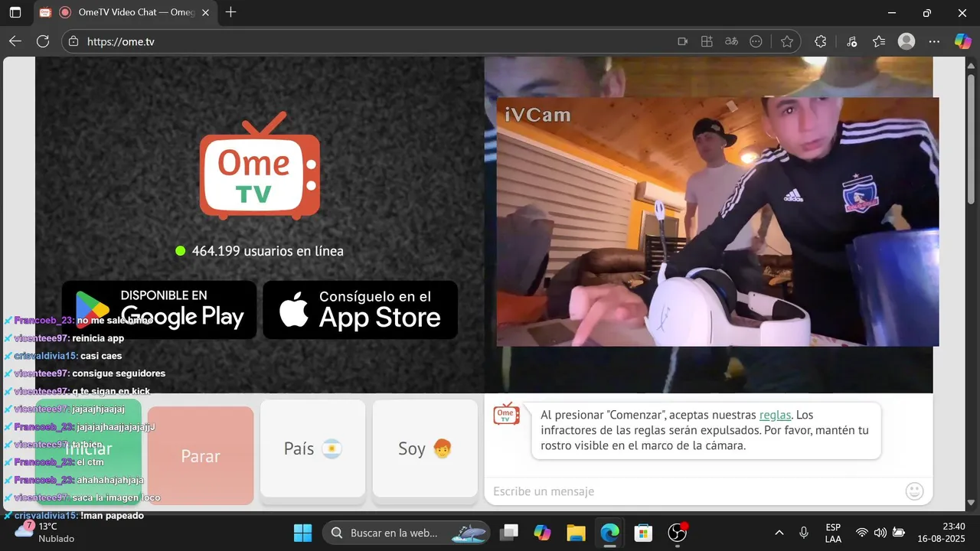Choose gender with Soy button
The height and width of the screenshot is (551, 980).
pos(425,448)
